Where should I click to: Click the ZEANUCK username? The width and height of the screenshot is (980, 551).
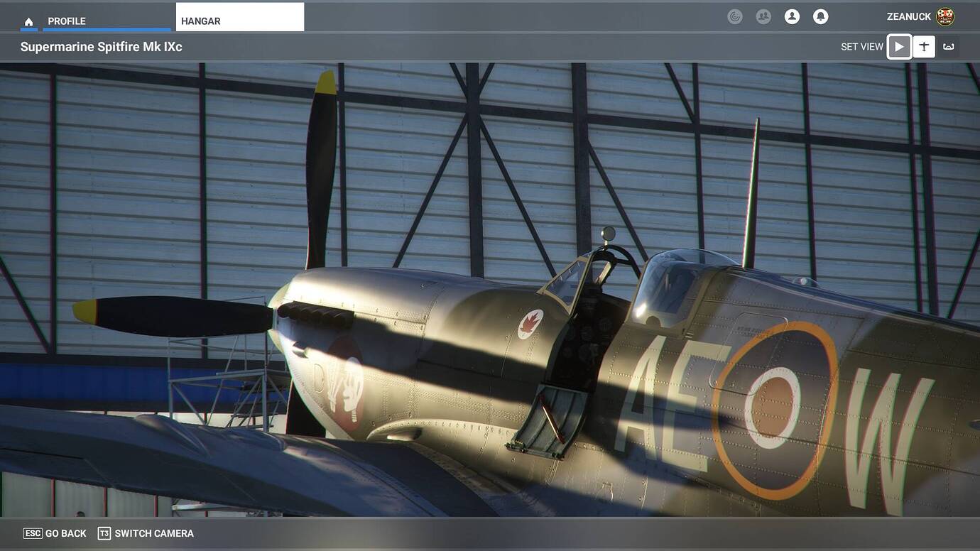(908, 16)
